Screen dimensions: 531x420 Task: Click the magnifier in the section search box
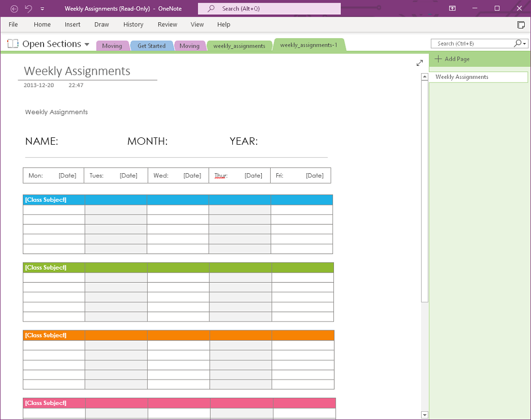click(x=518, y=43)
